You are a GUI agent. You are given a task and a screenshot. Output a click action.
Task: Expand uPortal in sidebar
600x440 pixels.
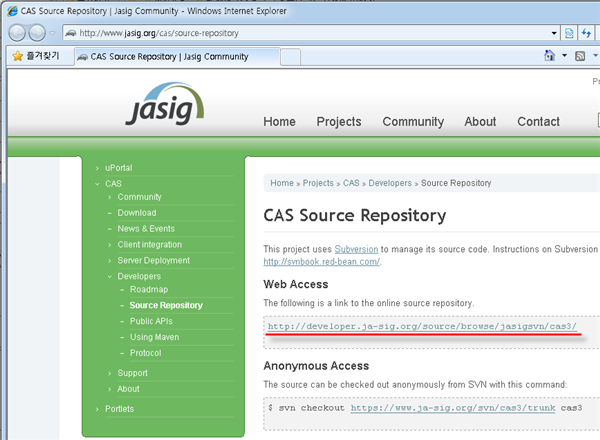click(119, 168)
